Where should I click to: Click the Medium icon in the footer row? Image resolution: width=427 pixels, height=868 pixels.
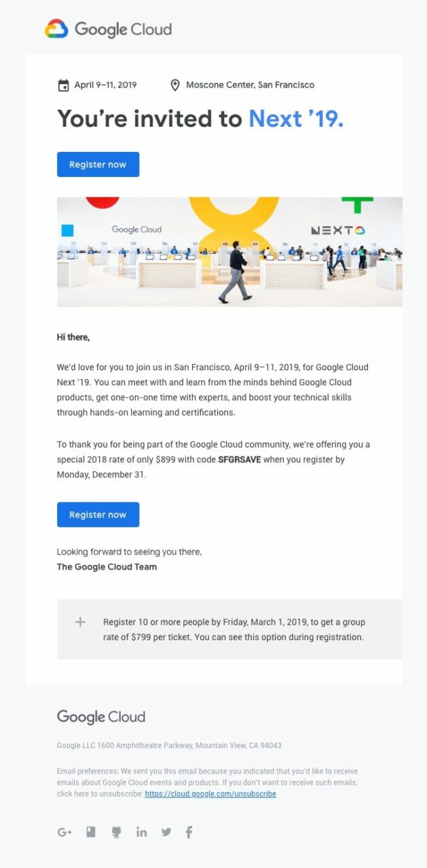(90, 832)
